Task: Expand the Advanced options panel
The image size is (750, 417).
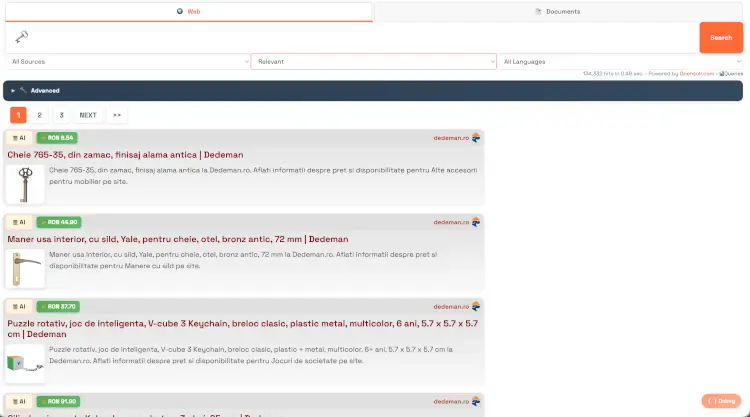Action: pyautogui.click(x=40, y=91)
